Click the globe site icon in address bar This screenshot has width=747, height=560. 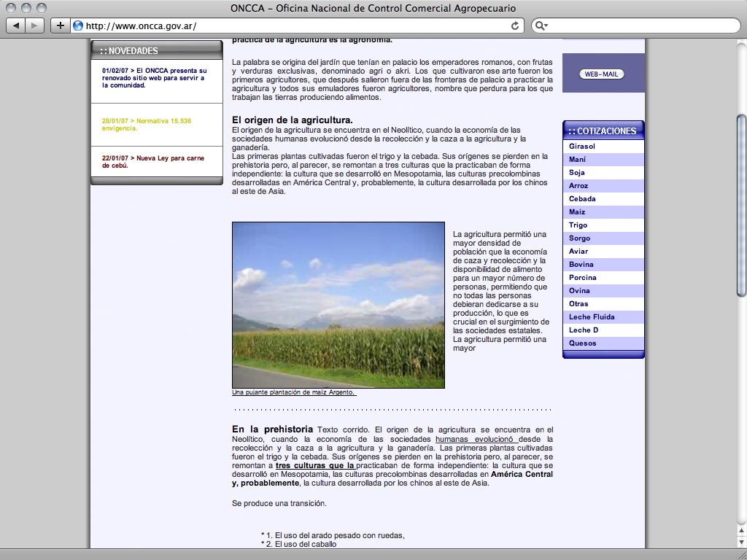coord(77,26)
